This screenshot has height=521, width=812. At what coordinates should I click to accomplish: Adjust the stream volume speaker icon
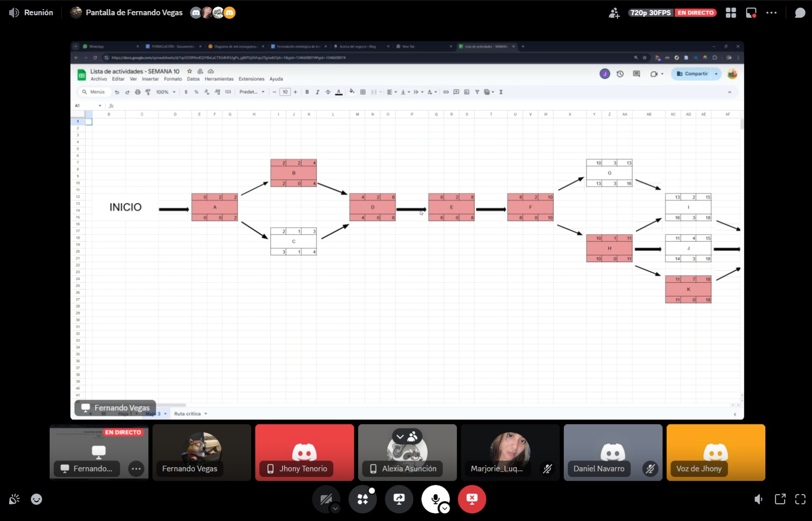tap(759, 499)
